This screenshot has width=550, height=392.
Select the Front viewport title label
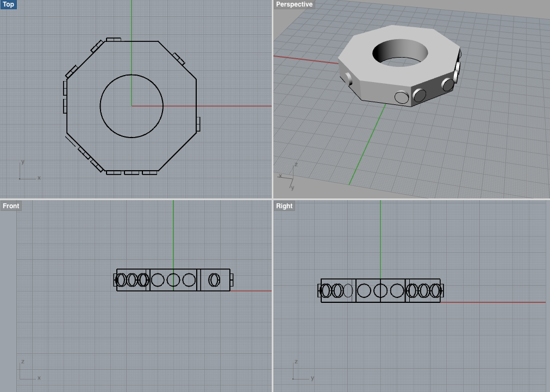11,206
